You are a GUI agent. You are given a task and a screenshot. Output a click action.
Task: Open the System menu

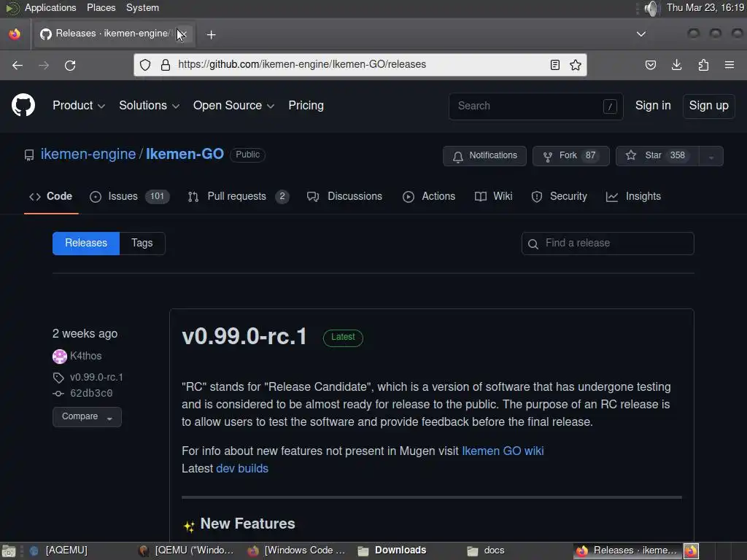click(x=142, y=8)
